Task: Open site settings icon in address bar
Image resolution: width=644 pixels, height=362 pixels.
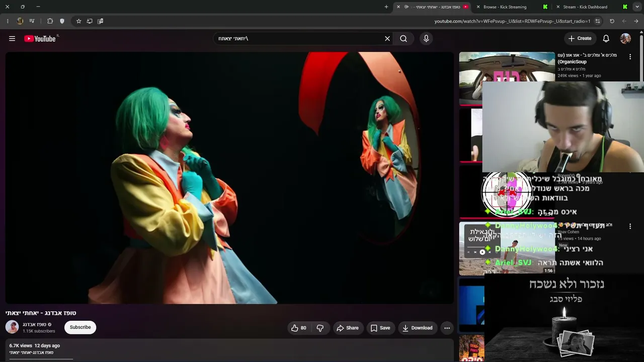Action: [x=598, y=21]
